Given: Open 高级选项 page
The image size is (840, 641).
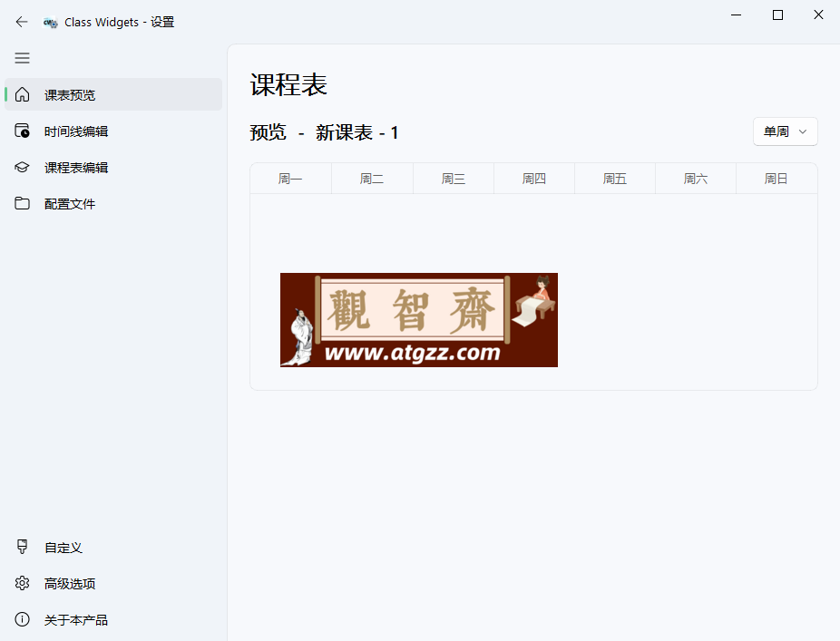Looking at the screenshot, I should (x=113, y=584).
